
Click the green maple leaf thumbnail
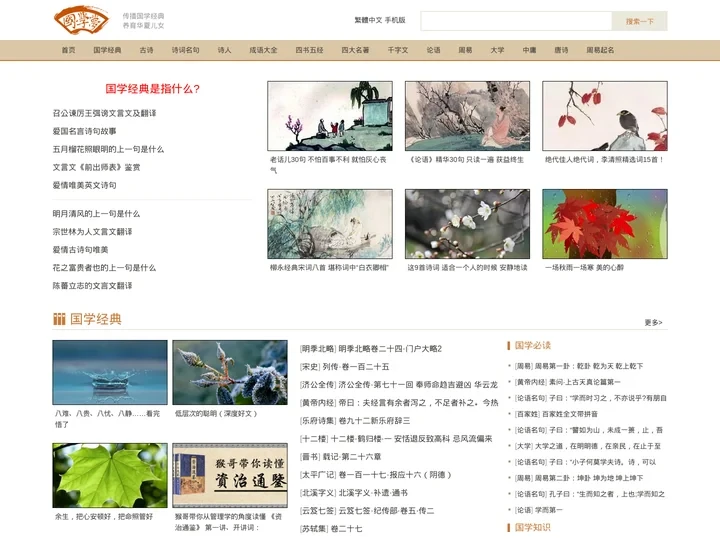(110, 475)
